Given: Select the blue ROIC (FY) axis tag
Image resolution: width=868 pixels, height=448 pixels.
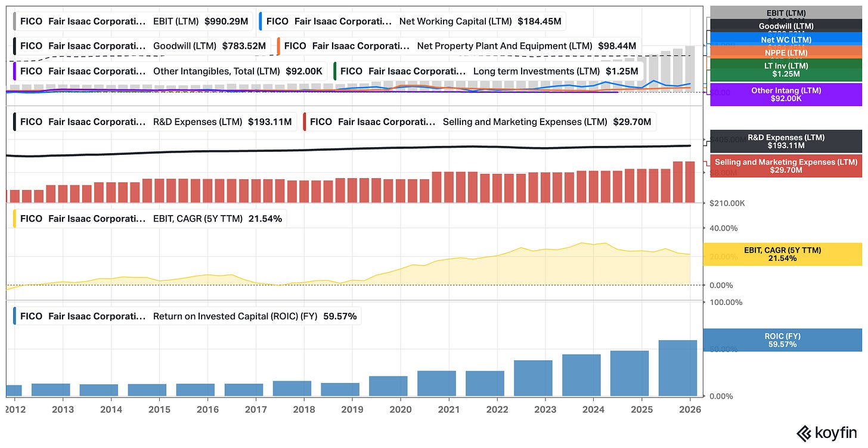Looking at the screenshot, I should 783,340.
